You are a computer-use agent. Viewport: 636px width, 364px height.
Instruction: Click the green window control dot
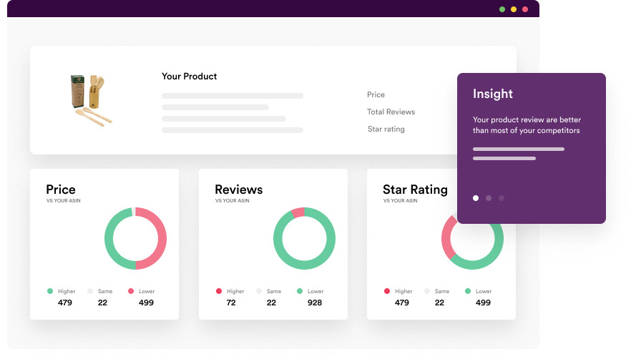(x=502, y=9)
